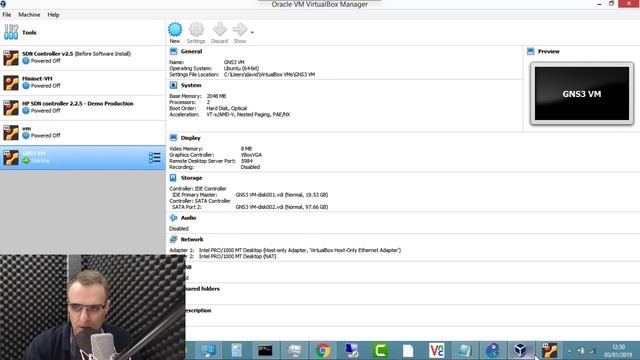
Task: Open the command prompt taskbar icon
Action: [265, 351]
